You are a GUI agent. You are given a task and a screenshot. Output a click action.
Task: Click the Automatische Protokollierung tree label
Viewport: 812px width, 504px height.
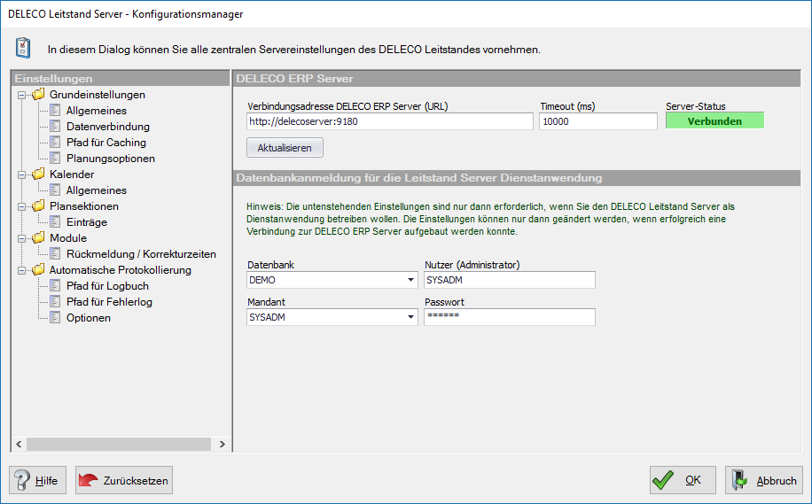coord(121,270)
